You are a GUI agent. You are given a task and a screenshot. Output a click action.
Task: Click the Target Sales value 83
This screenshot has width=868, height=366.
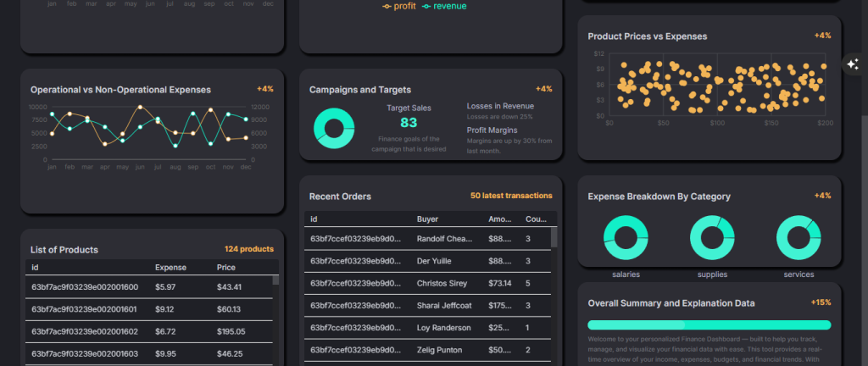pos(409,123)
